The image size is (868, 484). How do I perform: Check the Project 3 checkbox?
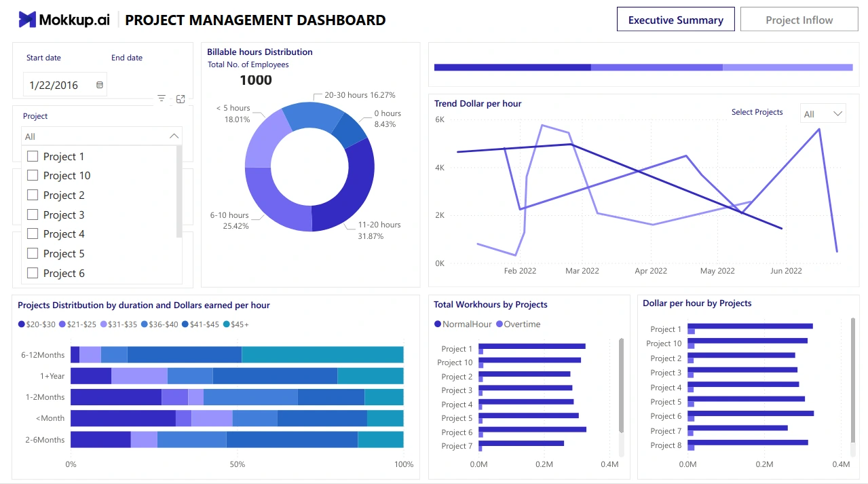point(33,215)
